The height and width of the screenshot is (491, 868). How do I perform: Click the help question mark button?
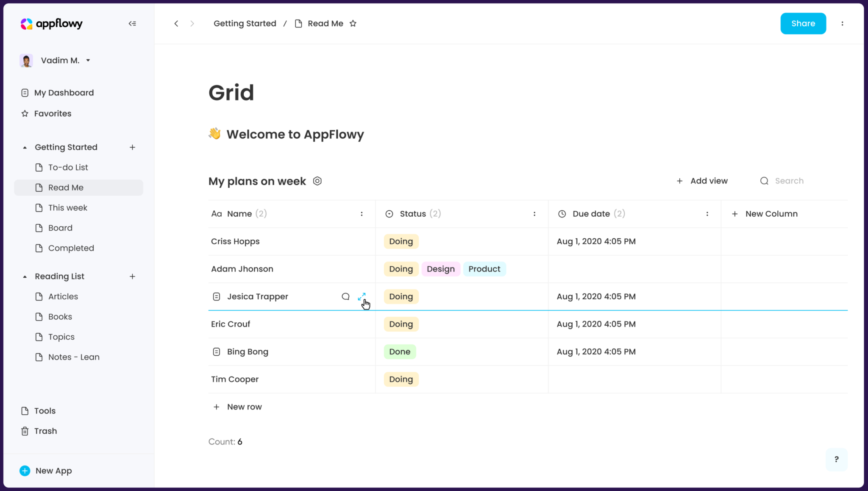coord(836,459)
